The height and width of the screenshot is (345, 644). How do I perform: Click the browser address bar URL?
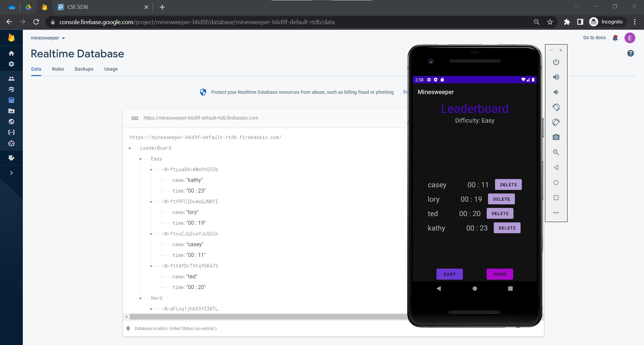[x=197, y=22]
